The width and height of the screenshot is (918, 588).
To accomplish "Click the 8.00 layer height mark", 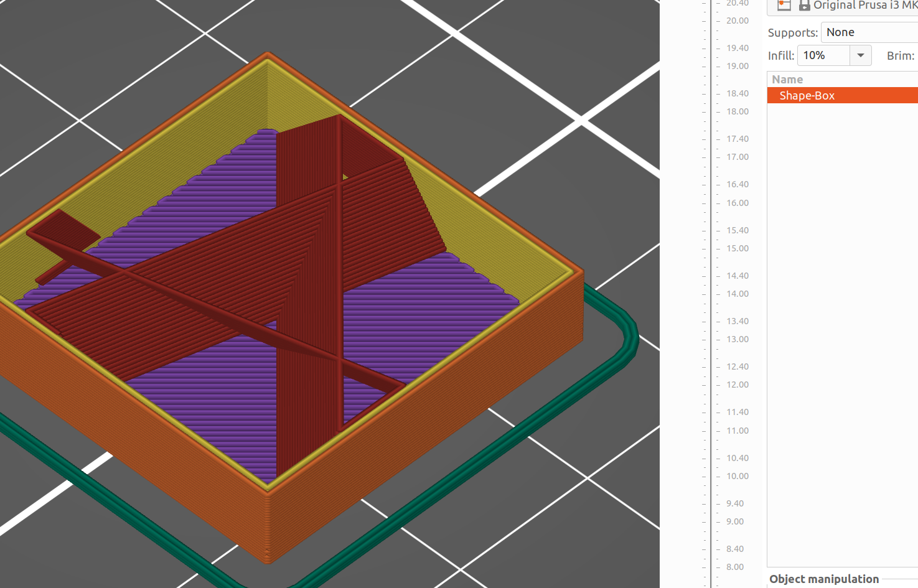I will pyautogui.click(x=735, y=567).
